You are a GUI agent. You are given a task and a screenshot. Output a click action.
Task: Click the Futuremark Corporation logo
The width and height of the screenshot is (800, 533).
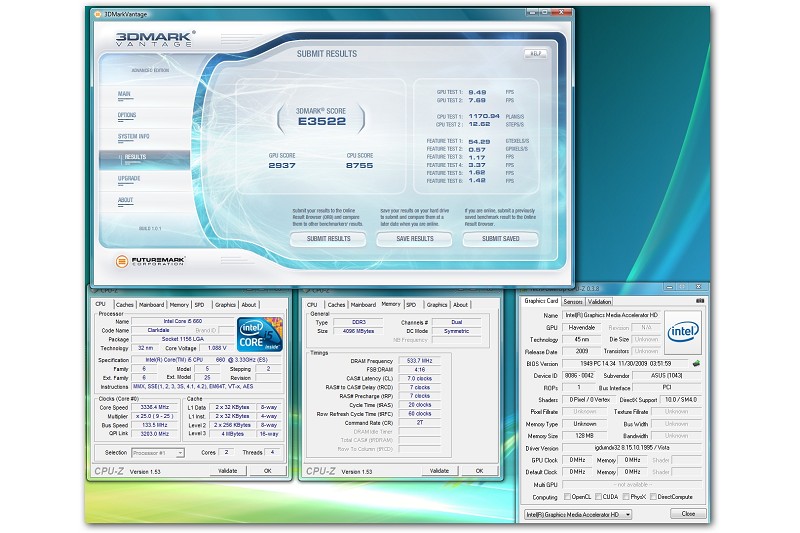click(x=150, y=261)
